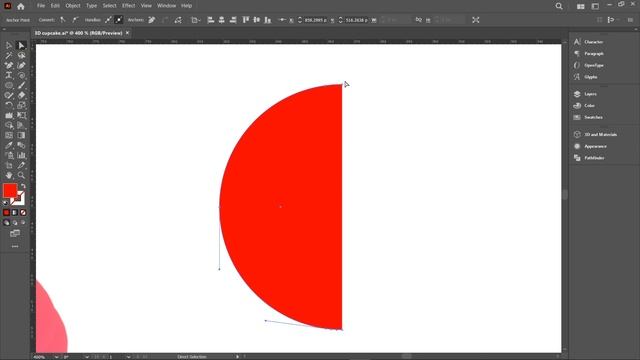Screen dimensions: 640x360
Task: Select the Zoom tool
Action: click(21, 176)
